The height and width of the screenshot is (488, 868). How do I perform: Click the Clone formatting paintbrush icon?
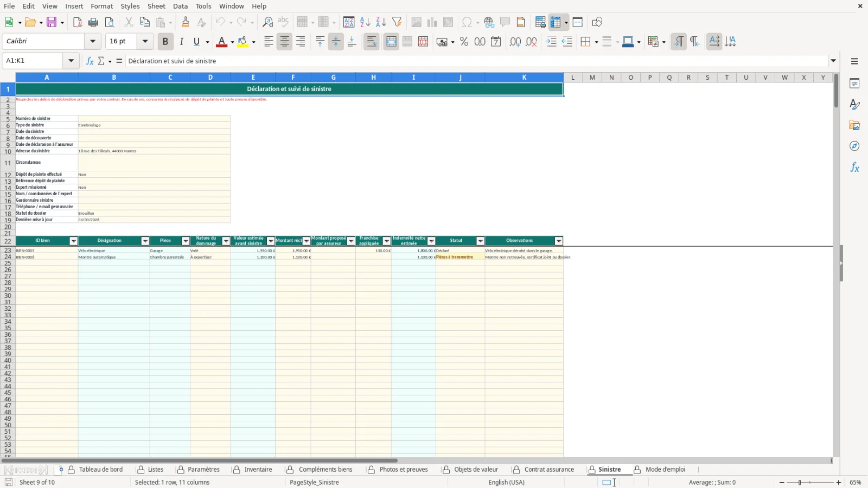click(186, 22)
